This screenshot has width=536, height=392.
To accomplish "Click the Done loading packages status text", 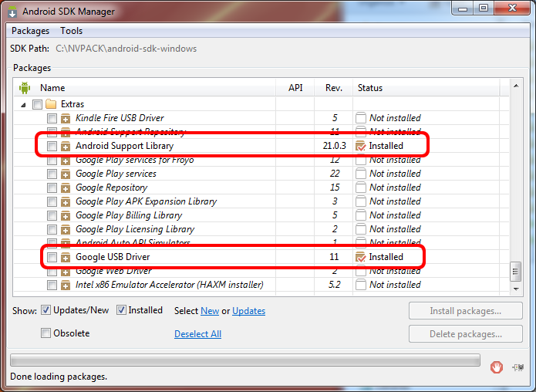I will (x=59, y=377).
